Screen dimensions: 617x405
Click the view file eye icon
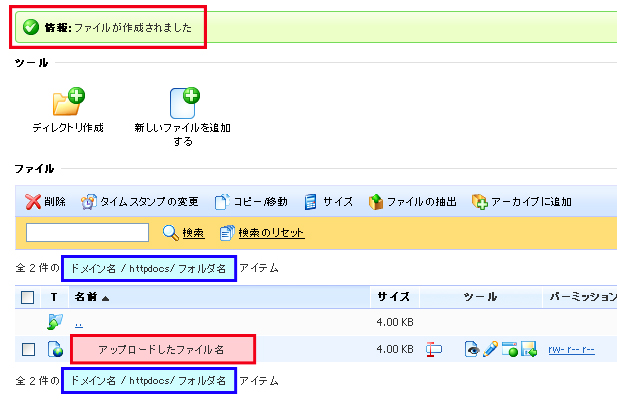pos(472,349)
